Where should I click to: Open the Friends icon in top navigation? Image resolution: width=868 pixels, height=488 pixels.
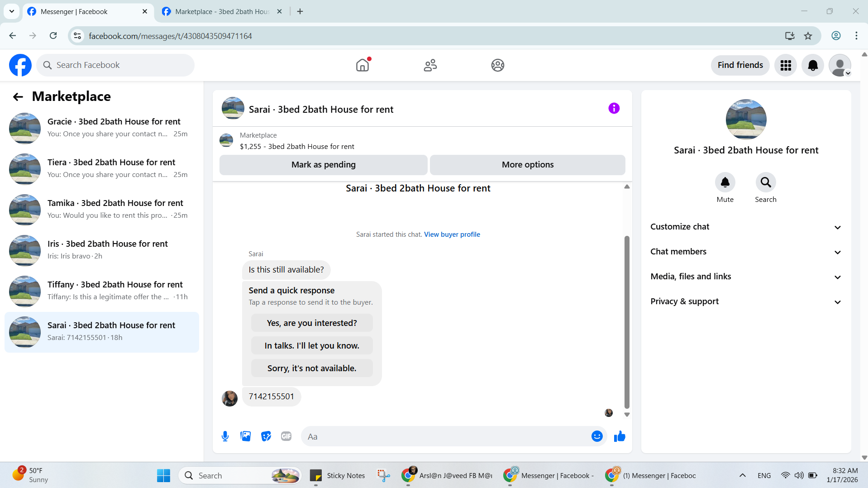pos(430,65)
